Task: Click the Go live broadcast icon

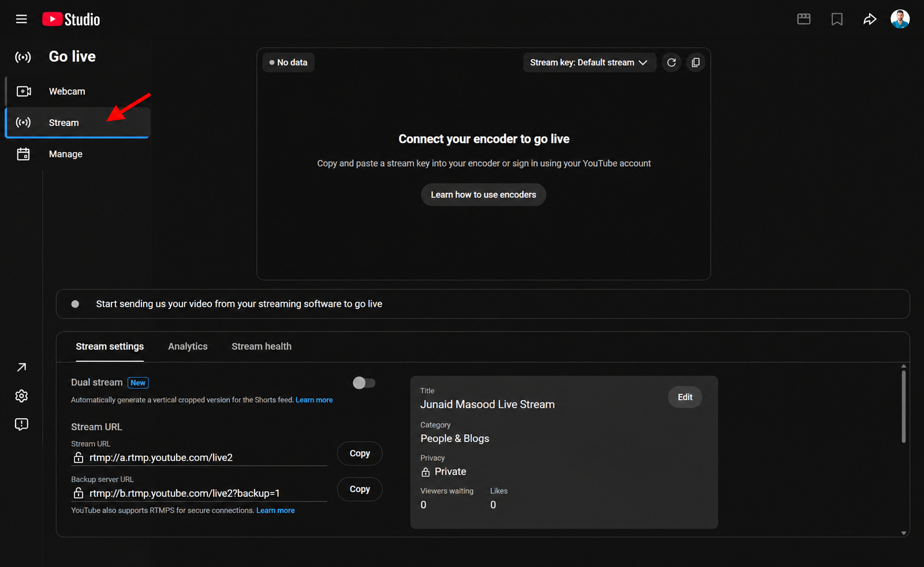Action: click(x=23, y=57)
